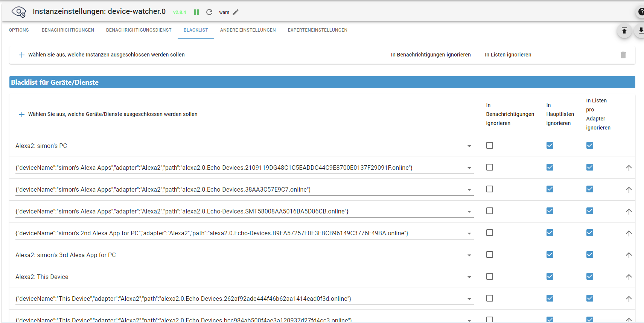Move row SMT58008AA5016BA5D06CB.online up
644x323 pixels.
[629, 212]
